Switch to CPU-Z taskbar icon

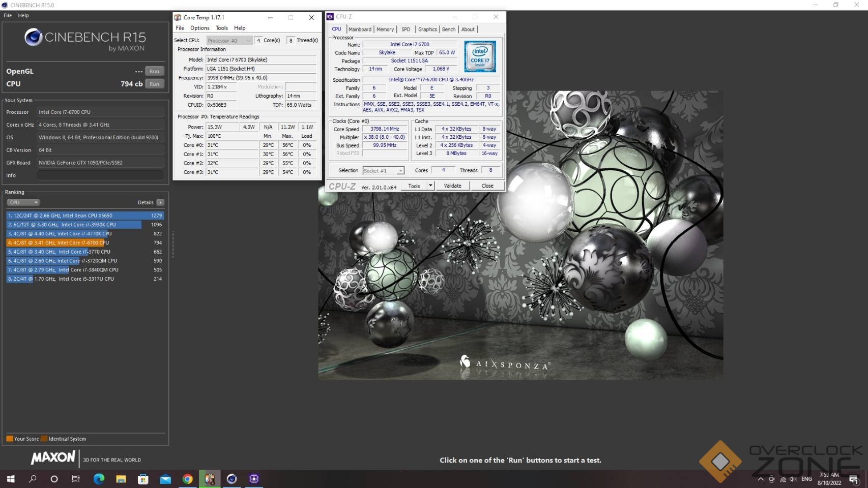coord(254,479)
